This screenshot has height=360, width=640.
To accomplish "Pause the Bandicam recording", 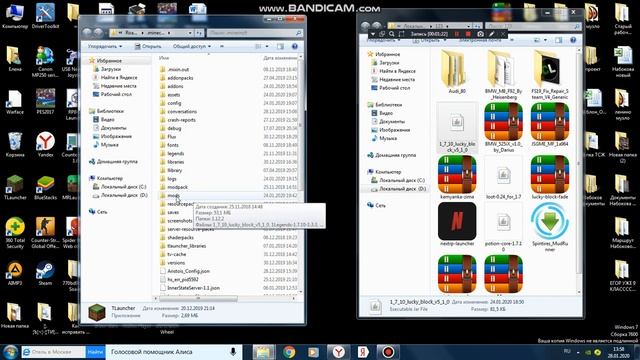I will click(x=457, y=34).
